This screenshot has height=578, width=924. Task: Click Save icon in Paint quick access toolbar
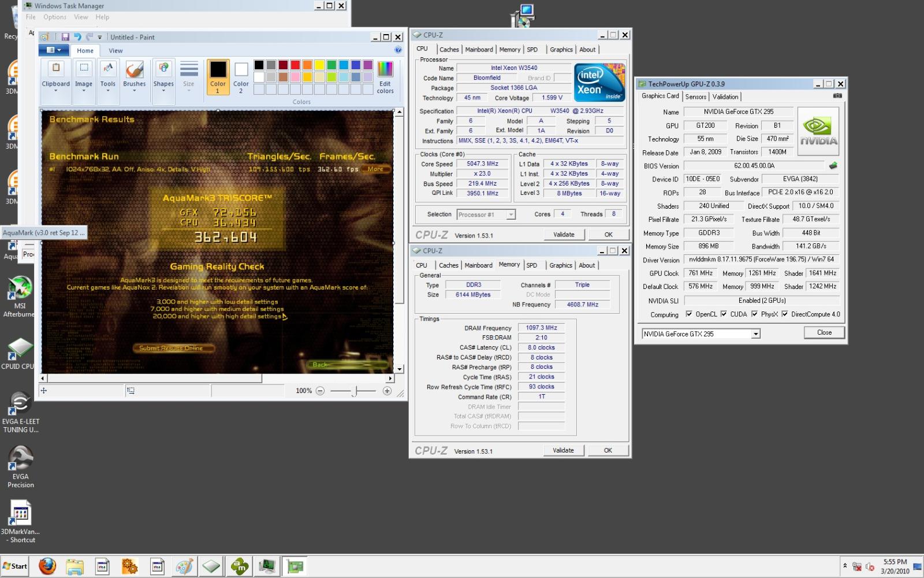click(x=65, y=37)
